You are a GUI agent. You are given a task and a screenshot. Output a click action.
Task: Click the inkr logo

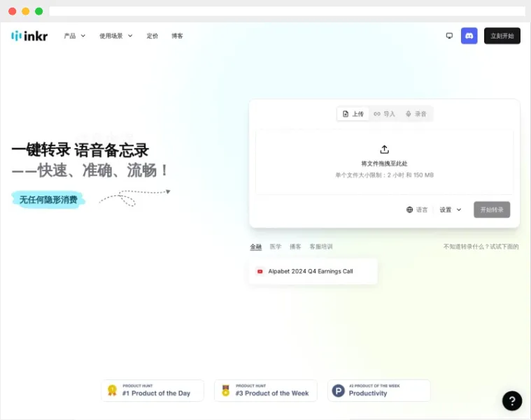click(29, 36)
